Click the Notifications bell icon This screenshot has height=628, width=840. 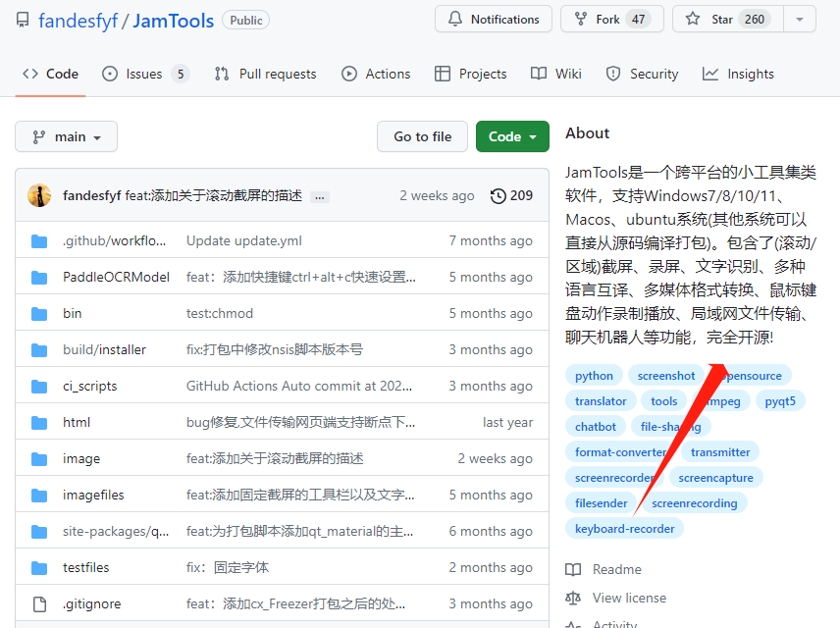(454, 20)
